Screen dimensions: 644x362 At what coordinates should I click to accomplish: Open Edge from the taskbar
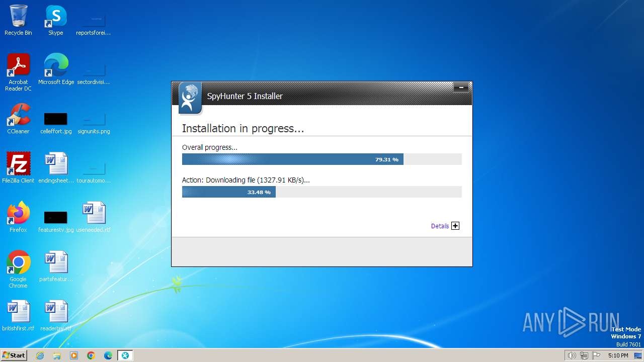pos(108,355)
